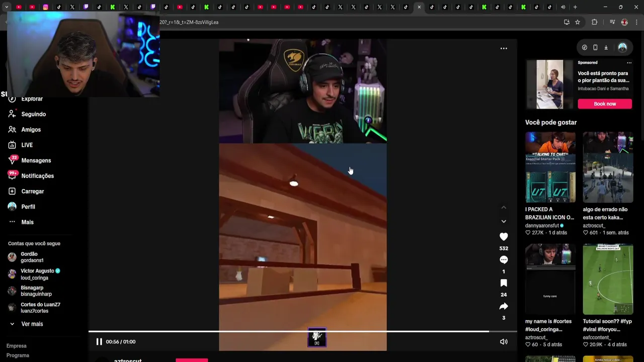Switch to the tab playing audio

coord(563,7)
